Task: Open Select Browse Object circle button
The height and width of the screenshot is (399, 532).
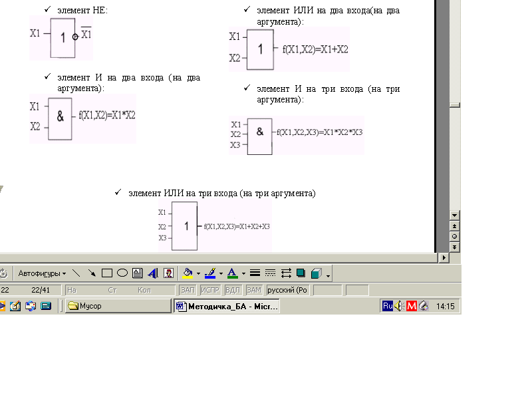Action: pyautogui.click(x=455, y=237)
